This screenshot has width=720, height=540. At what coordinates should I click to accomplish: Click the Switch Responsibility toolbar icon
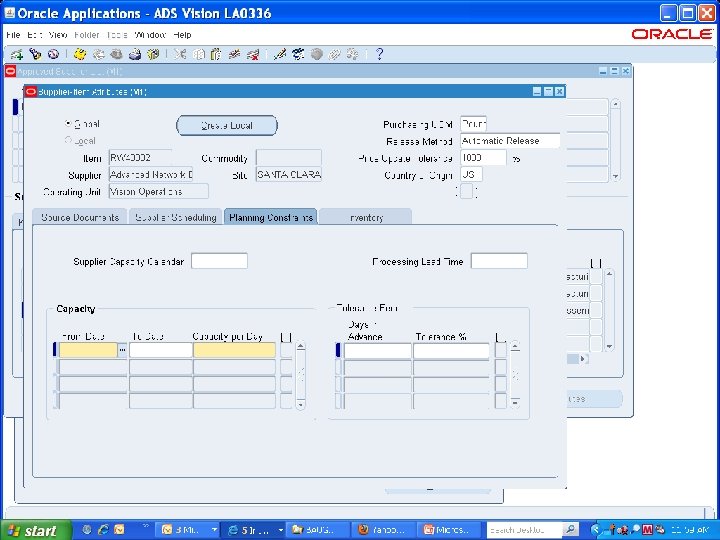(116, 54)
